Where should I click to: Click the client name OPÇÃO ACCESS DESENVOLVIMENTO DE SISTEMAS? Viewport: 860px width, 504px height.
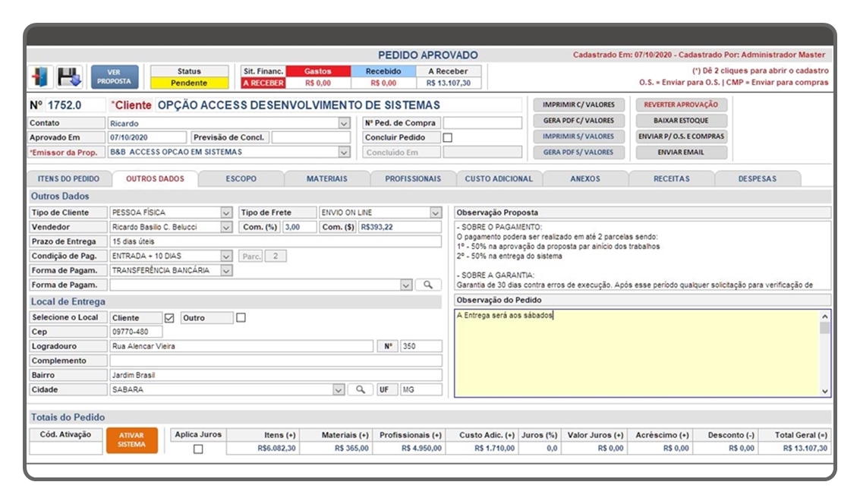[x=299, y=106]
